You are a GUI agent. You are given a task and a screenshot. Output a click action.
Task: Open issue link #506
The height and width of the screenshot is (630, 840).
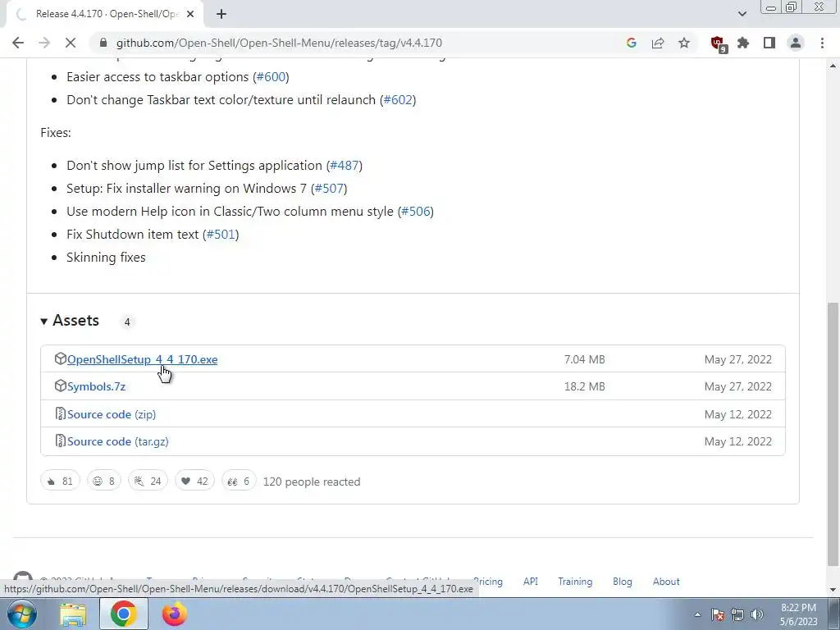[416, 212]
